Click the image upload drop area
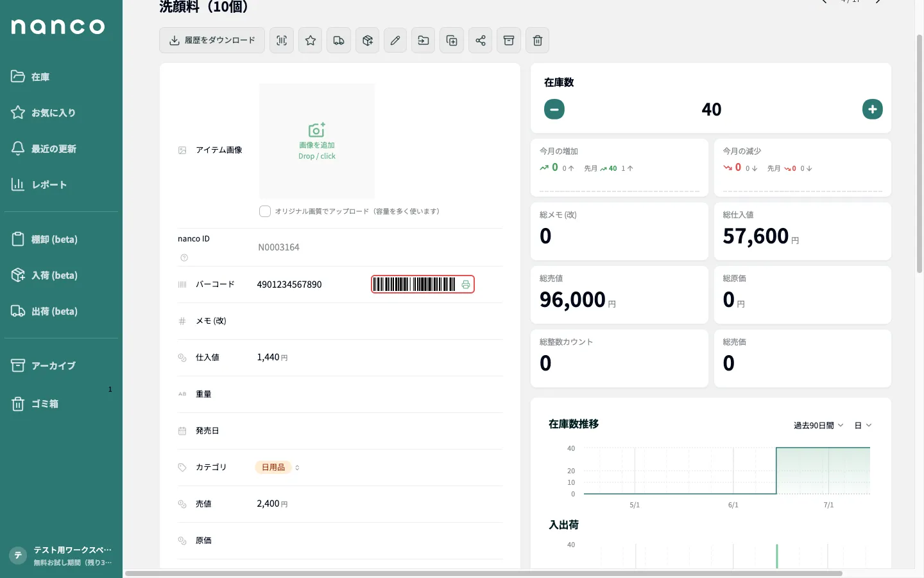Viewport: 924px width, 578px height. [x=317, y=141]
